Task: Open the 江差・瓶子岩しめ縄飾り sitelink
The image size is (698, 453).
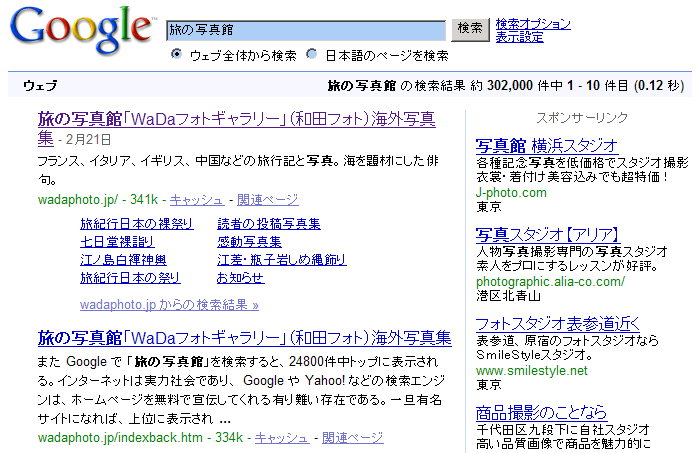Action: pyautogui.click(x=282, y=259)
